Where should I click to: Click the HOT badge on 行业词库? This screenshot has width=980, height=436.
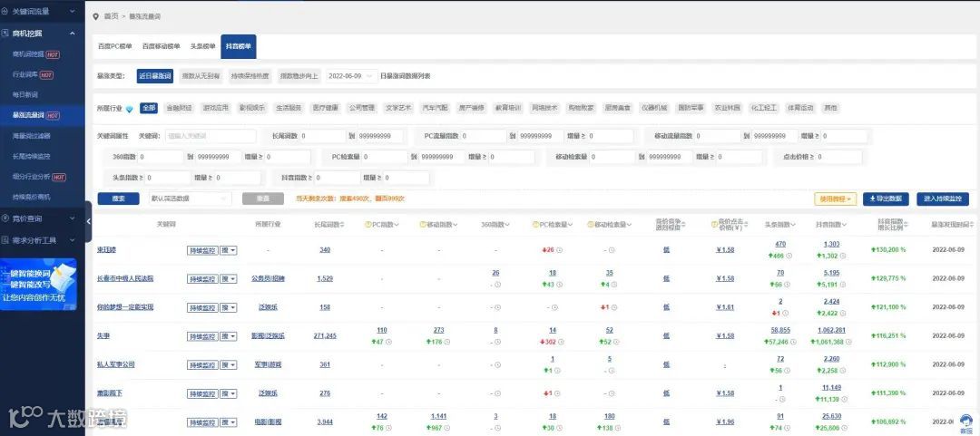[47, 75]
